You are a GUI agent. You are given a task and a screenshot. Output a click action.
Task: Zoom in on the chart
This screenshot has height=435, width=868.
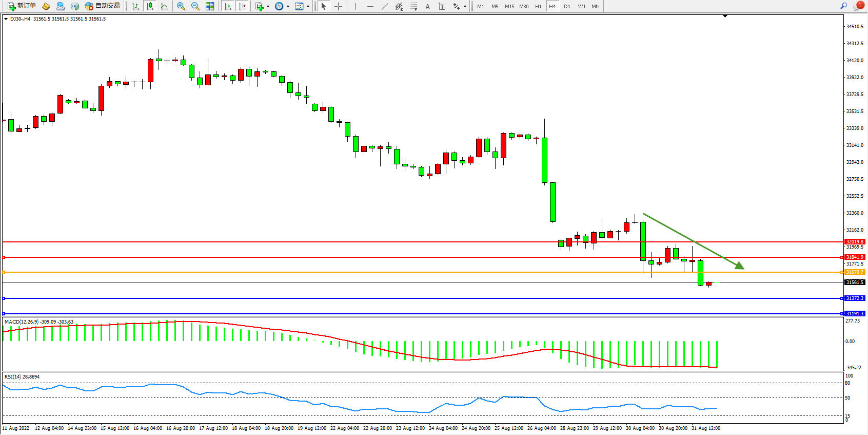[x=181, y=6]
